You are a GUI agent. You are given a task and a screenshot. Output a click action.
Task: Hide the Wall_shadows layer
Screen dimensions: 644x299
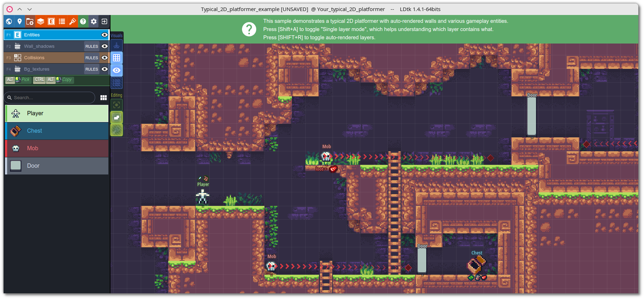(x=104, y=46)
